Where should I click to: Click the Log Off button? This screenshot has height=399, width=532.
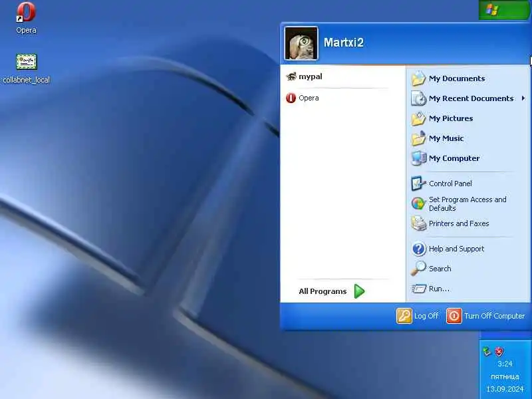418,316
